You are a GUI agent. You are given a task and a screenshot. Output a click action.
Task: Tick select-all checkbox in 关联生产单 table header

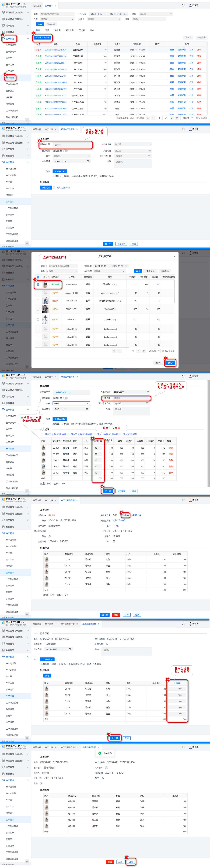38,277
